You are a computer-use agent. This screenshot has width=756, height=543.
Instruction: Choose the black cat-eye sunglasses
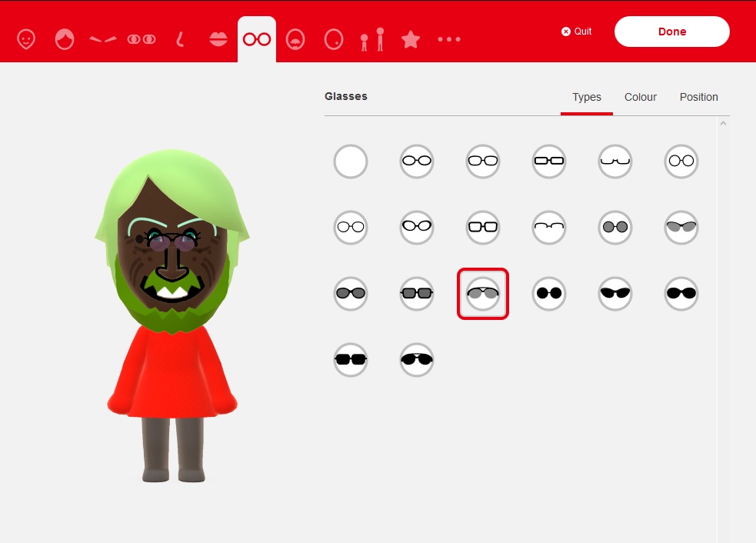click(614, 293)
